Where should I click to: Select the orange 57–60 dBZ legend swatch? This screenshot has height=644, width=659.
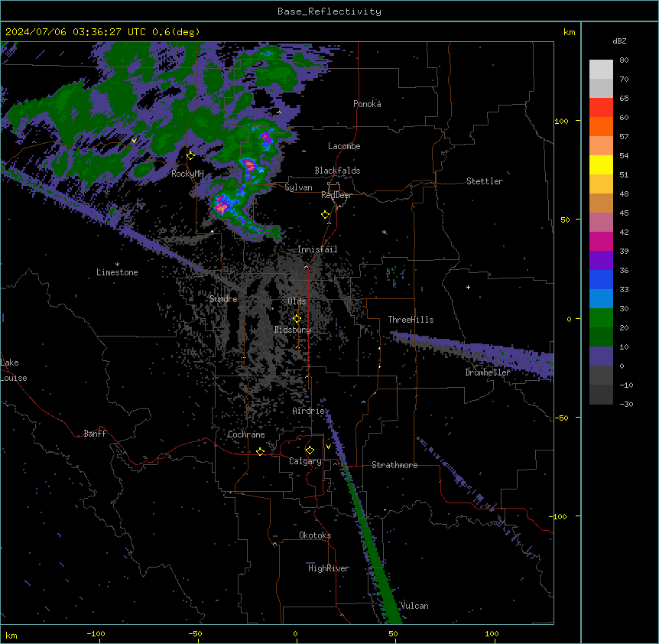[601, 126]
